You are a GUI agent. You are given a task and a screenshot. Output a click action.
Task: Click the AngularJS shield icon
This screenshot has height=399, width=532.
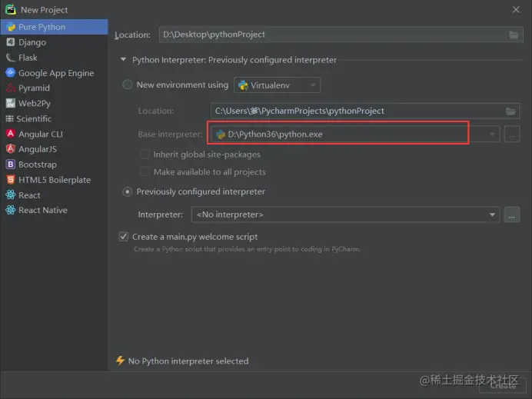11,148
